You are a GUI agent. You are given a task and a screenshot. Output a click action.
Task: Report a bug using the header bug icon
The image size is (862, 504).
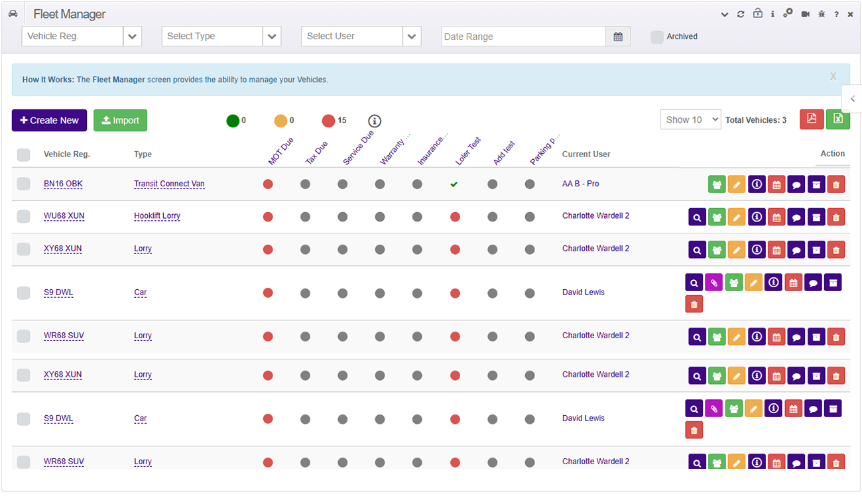[x=820, y=13]
